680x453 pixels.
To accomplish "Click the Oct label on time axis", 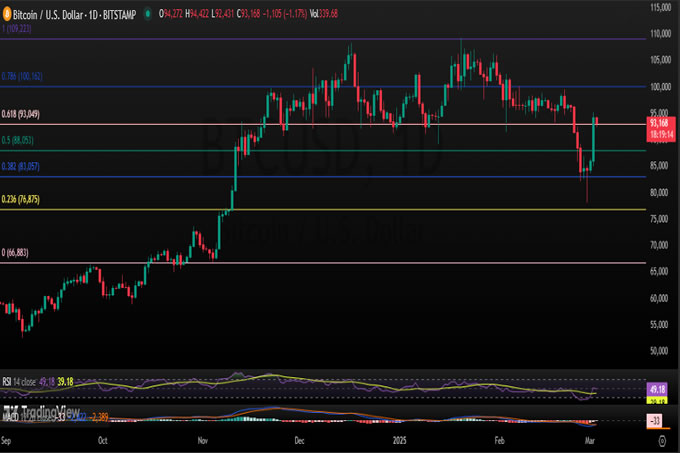I will point(102,440).
